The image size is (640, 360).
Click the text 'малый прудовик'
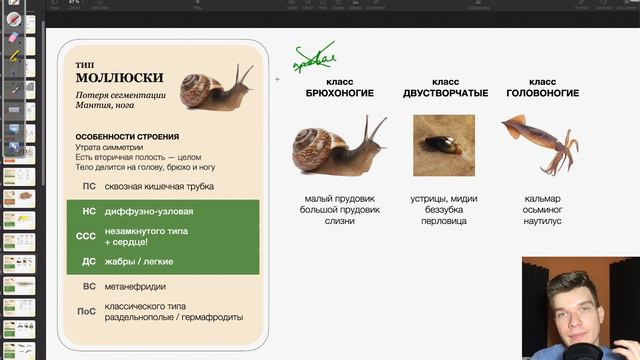340,199
